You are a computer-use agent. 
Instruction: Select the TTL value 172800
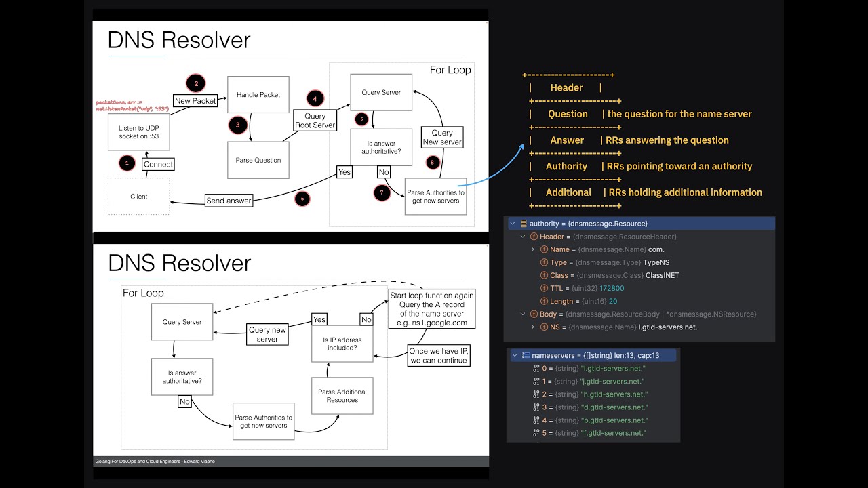612,288
